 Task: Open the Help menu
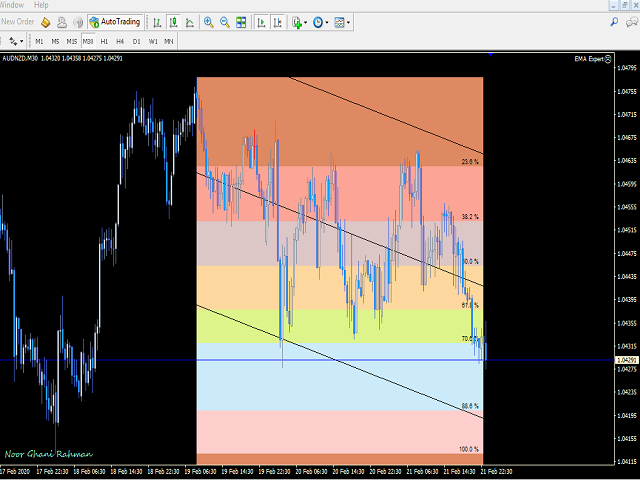click(41, 5)
